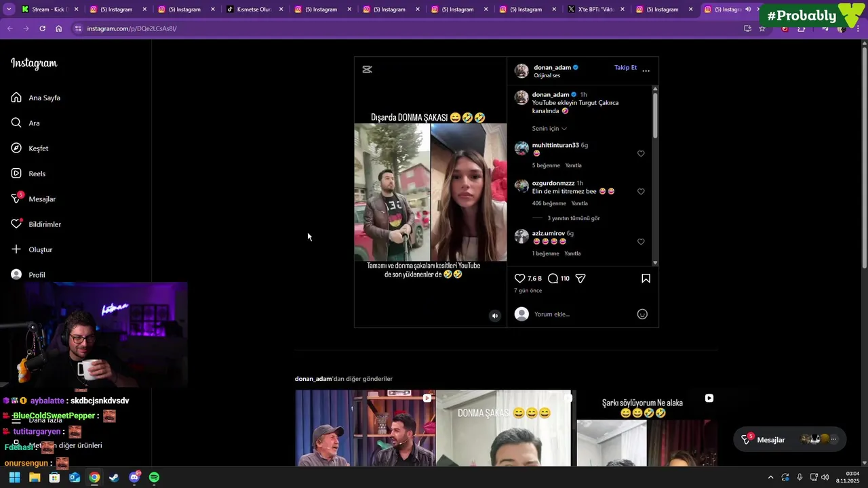868x488 pixels.
Task: Click the address bar URL
Action: [132, 28]
